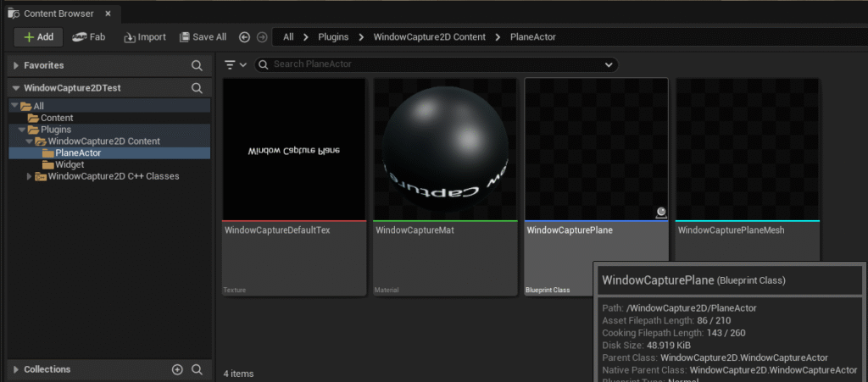Screen dimensions: 868x382
Task: Click blueprint class badge on WindowCapturePlane
Action: pos(660,213)
